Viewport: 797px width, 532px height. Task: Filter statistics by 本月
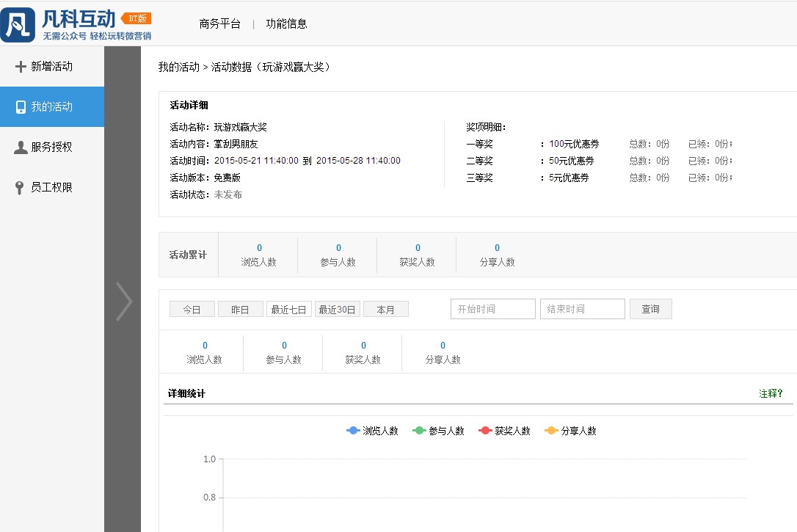[386, 310]
